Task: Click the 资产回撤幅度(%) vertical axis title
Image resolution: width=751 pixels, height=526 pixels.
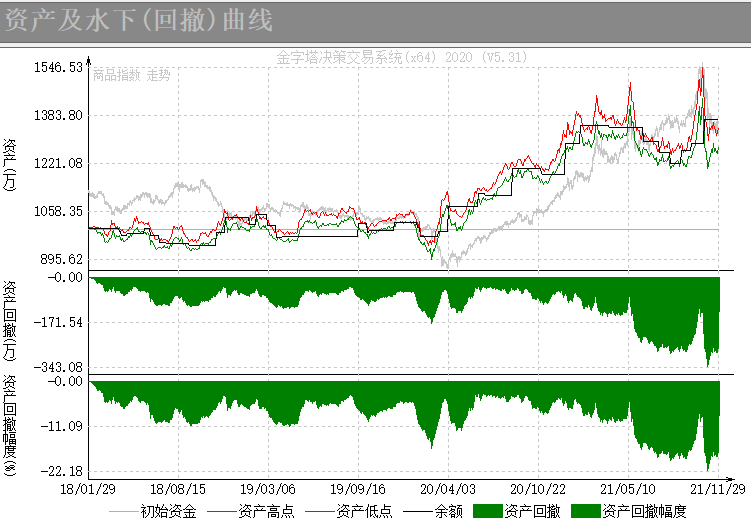Action: [10, 425]
